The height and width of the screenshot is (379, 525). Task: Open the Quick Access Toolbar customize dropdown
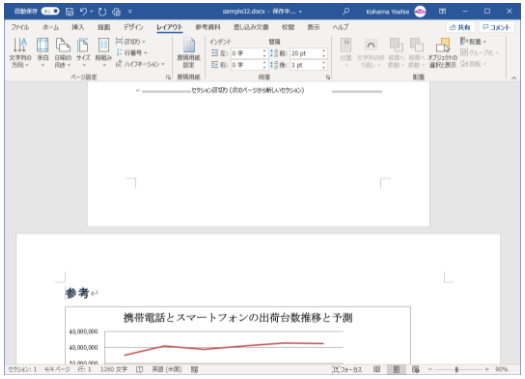(130, 12)
